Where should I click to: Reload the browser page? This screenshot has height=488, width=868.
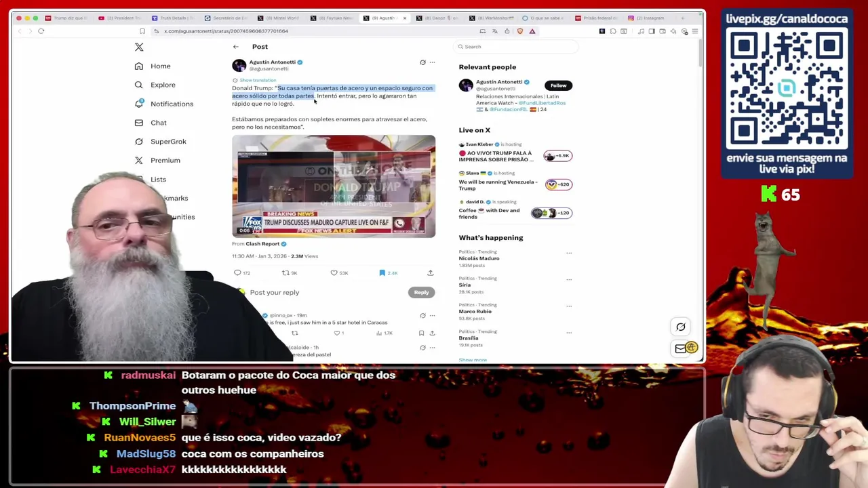[x=41, y=31]
